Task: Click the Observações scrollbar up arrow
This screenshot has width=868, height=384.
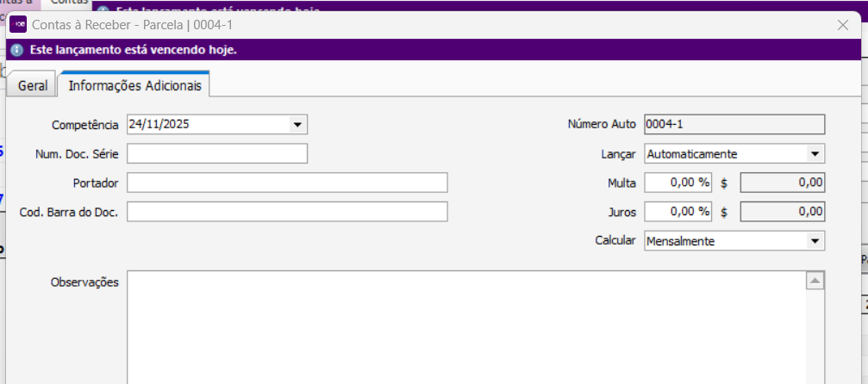Action: pos(815,282)
